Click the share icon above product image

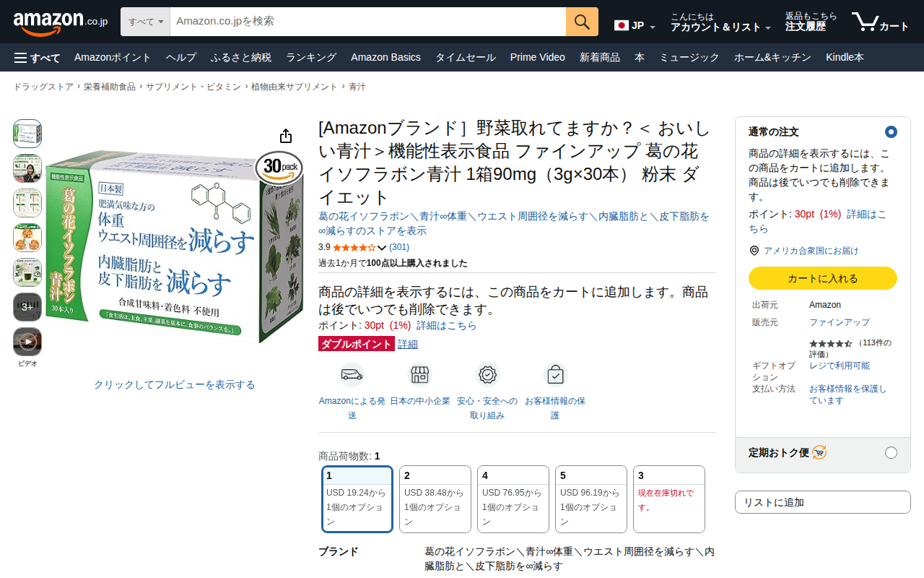(286, 137)
